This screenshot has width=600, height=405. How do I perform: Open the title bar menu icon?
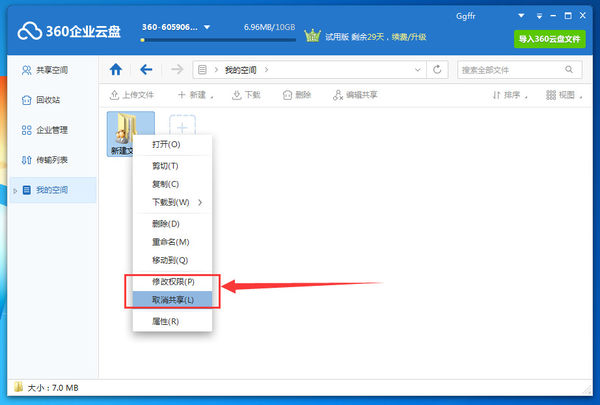tap(539, 16)
